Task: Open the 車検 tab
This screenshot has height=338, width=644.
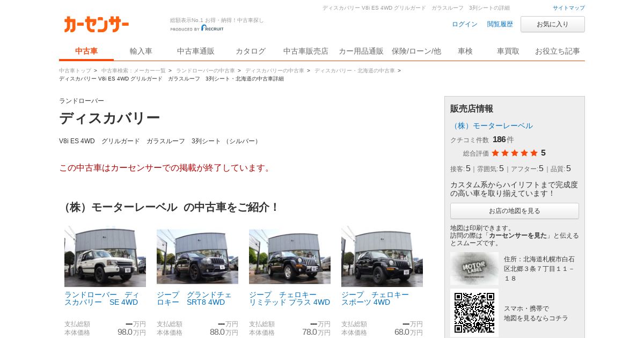Action: (x=465, y=52)
